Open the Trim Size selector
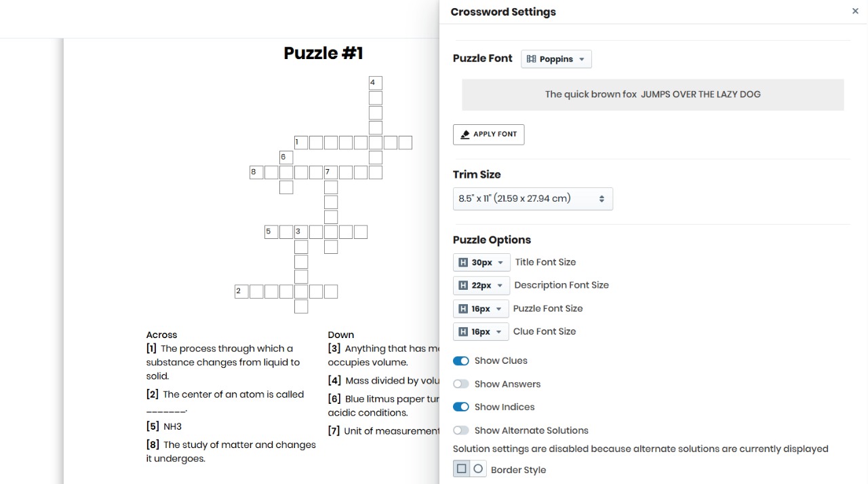This screenshot has height=484, width=868. 532,199
